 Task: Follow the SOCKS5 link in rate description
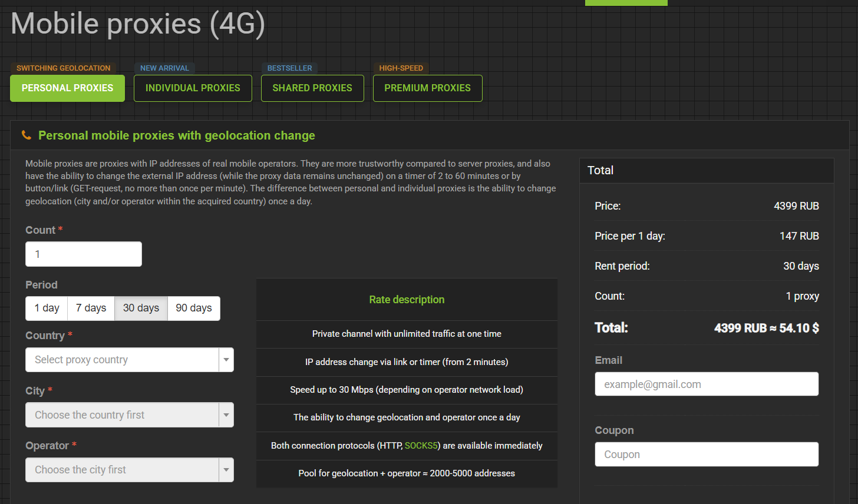tap(421, 446)
